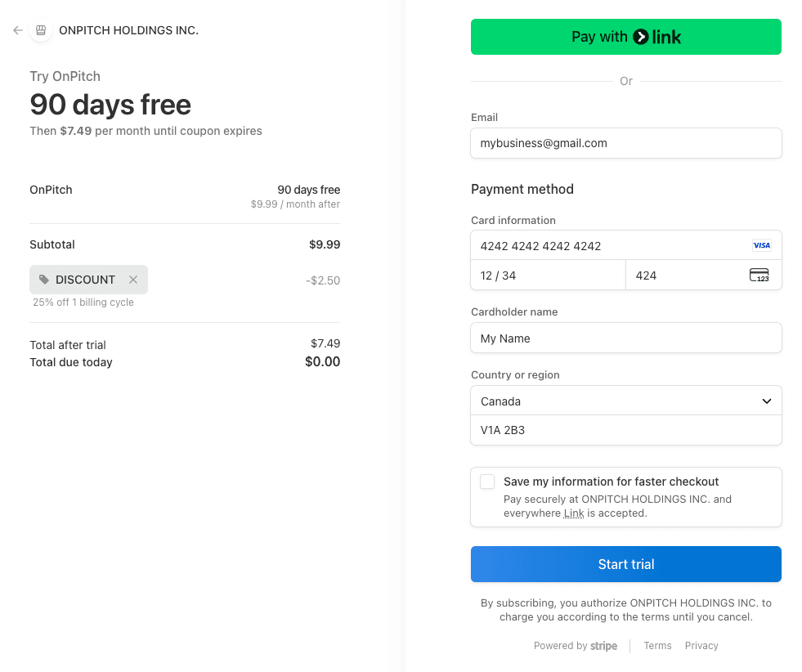Remove the DISCOUNT coupon with X
The width and height of the screenshot is (802, 672).
tap(133, 280)
